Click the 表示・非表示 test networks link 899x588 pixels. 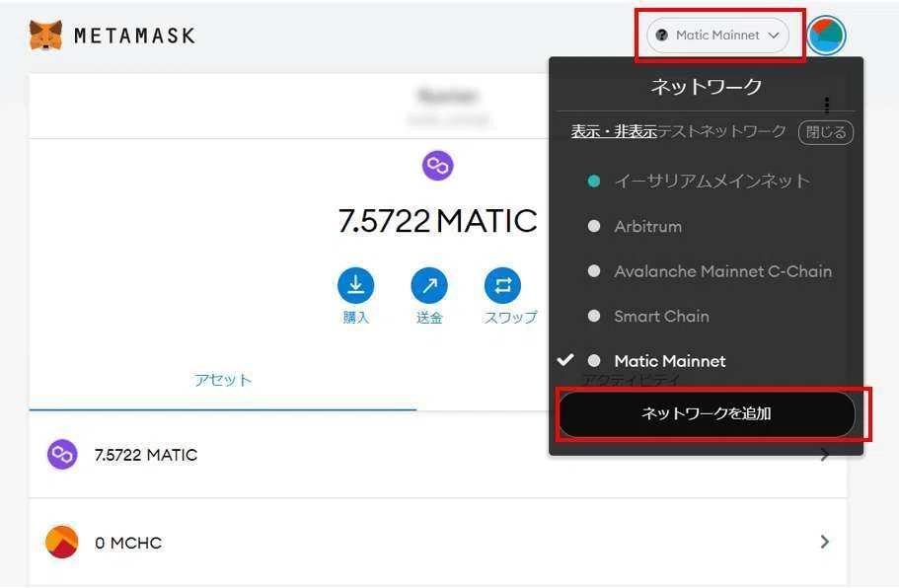pyautogui.click(x=614, y=132)
